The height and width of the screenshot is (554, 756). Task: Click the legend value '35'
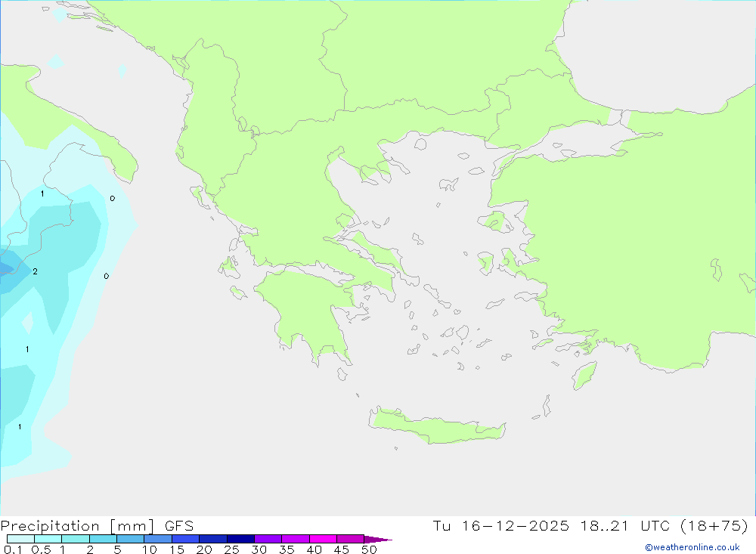(287, 549)
